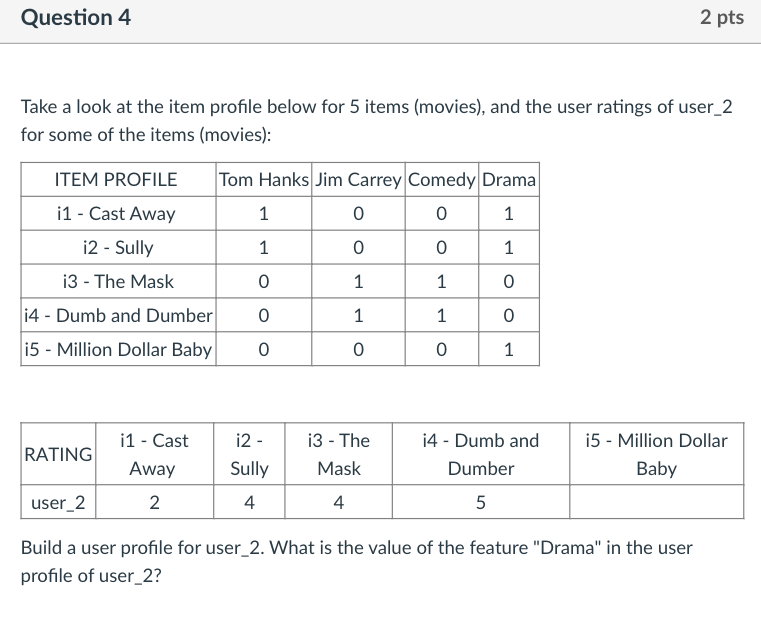The image size is (761, 617).
Task: Click user_2's rating 2 for Cast Away
Action: point(154,502)
